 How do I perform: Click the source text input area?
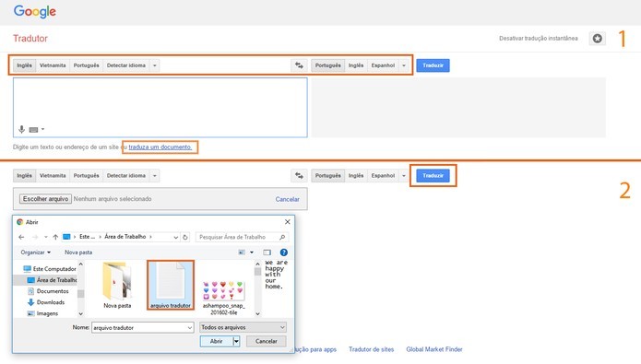(160, 108)
